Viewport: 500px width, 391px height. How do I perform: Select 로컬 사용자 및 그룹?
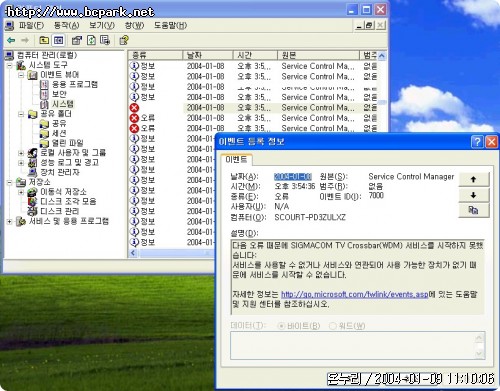click(73, 153)
